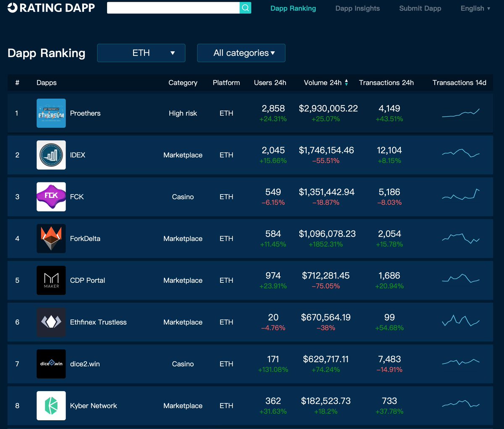Click CDP Portal 14-day transactions sparkline
The width and height of the screenshot is (504, 429).
point(461,278)
